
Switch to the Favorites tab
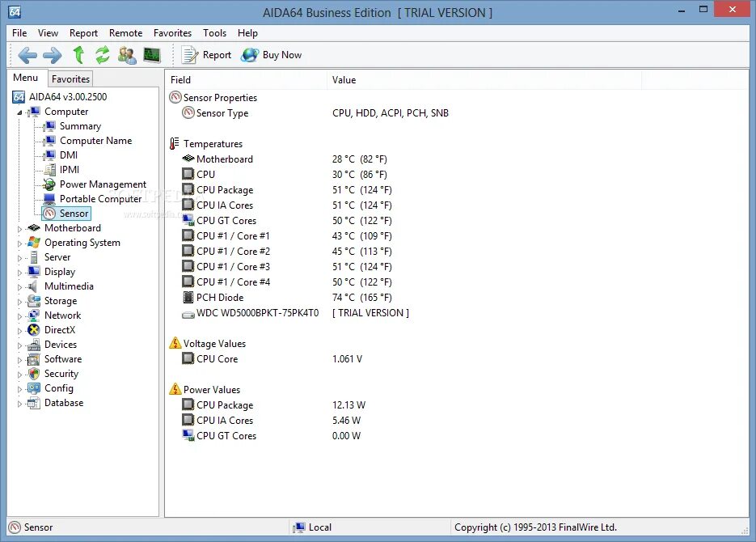(x=70, y=79)
